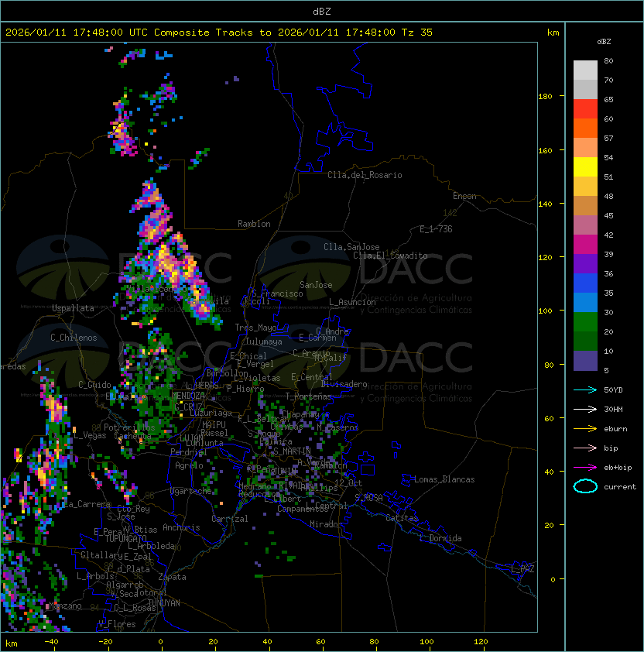The image size is (644, 652).
Task: Click the 'TUNUYAN' map label
Action: [164, 603]
